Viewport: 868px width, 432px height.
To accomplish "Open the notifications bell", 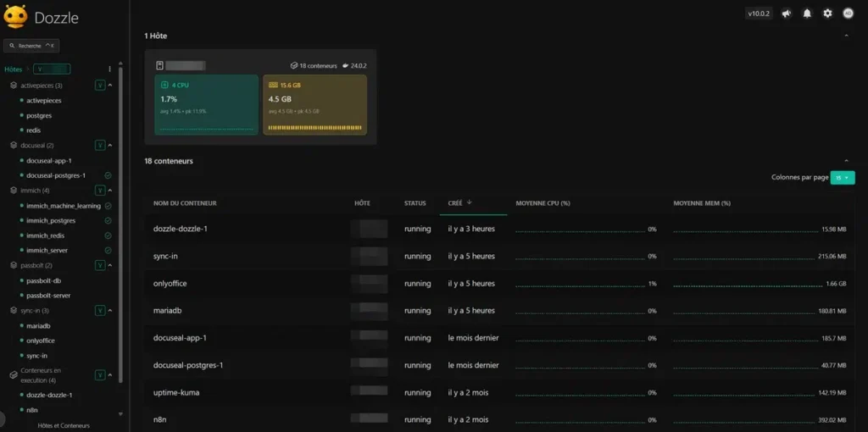I will coord(807,14).
